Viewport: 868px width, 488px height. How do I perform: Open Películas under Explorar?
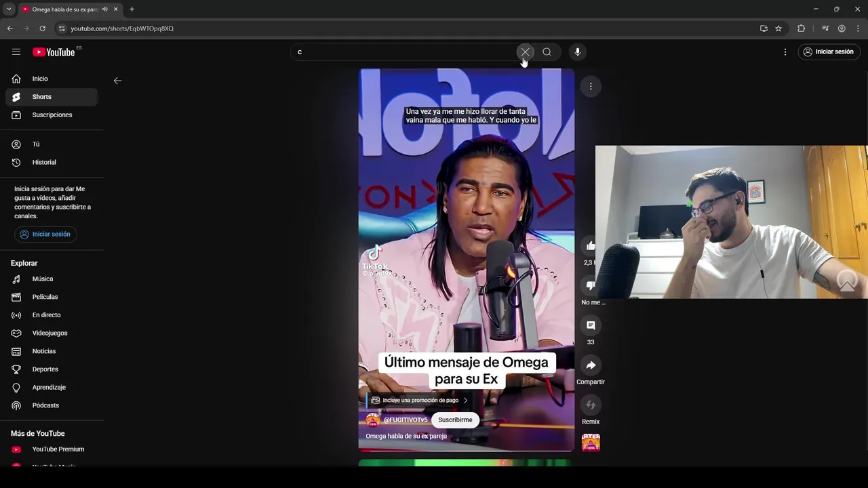coord(52,297)
